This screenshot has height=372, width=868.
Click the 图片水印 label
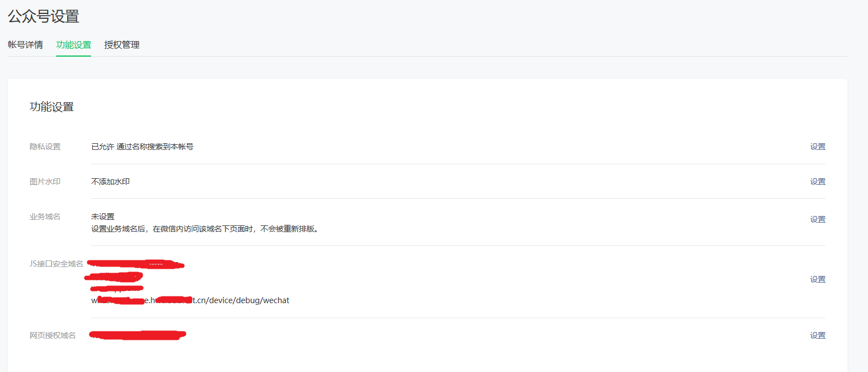point(45,182)
